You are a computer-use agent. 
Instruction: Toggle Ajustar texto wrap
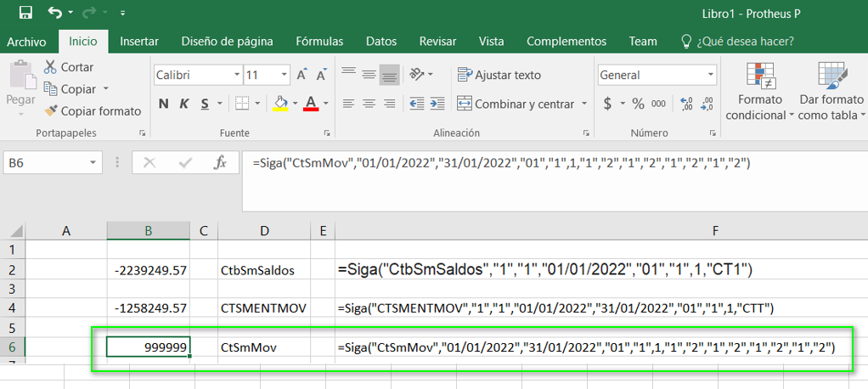pyautogui.click(x=499, y=75)
